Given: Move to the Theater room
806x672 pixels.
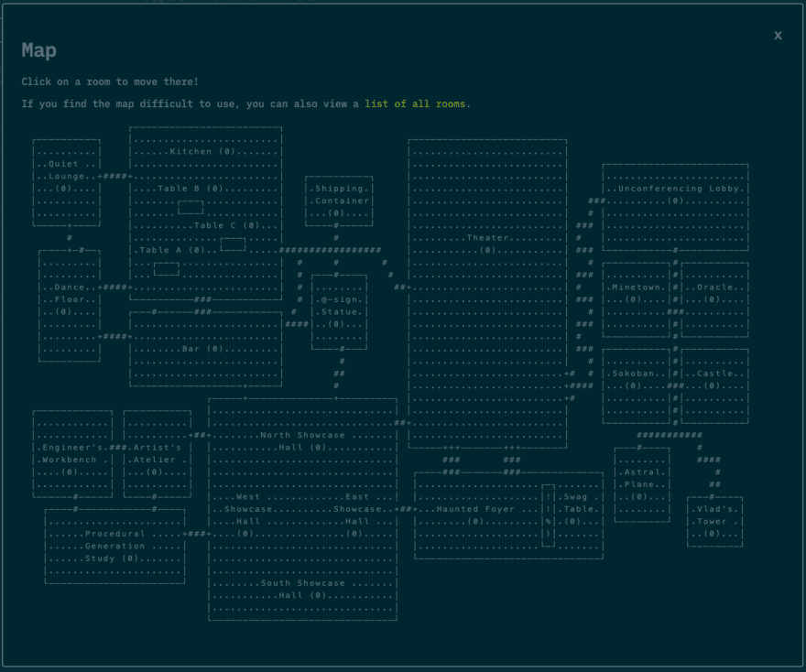Looking at the screenshot, I should [488, 293].
